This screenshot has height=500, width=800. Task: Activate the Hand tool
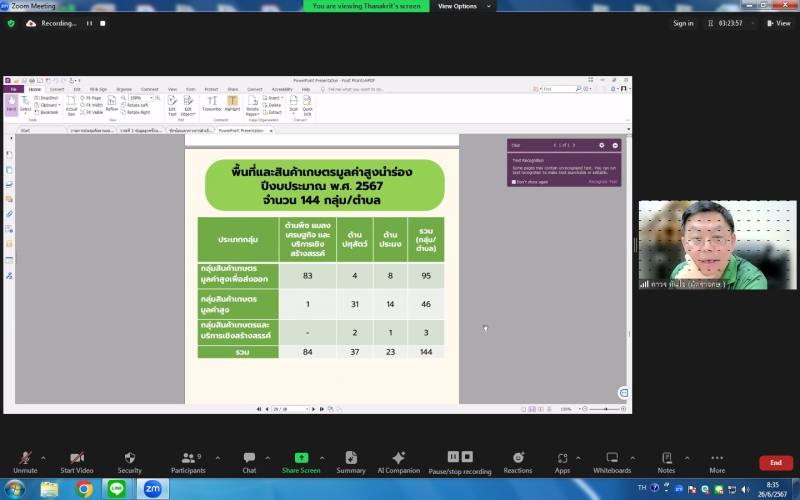(11, 104)
